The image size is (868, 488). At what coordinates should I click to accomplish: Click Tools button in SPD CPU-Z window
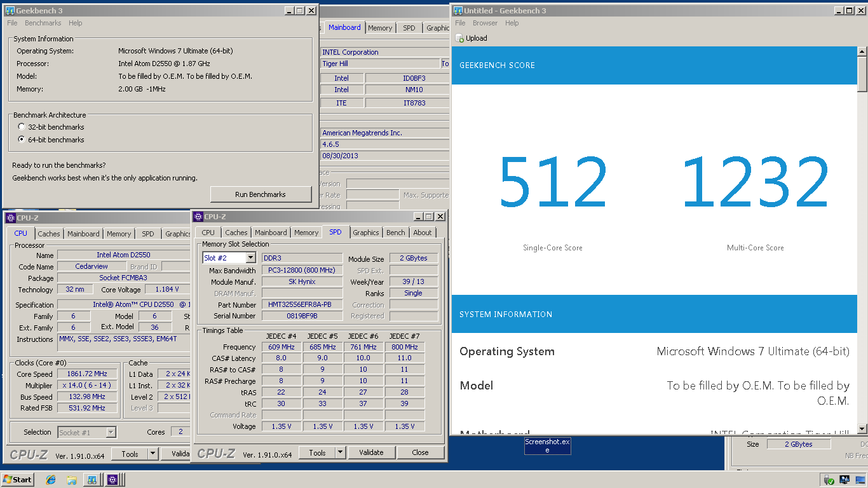(317, 452)
